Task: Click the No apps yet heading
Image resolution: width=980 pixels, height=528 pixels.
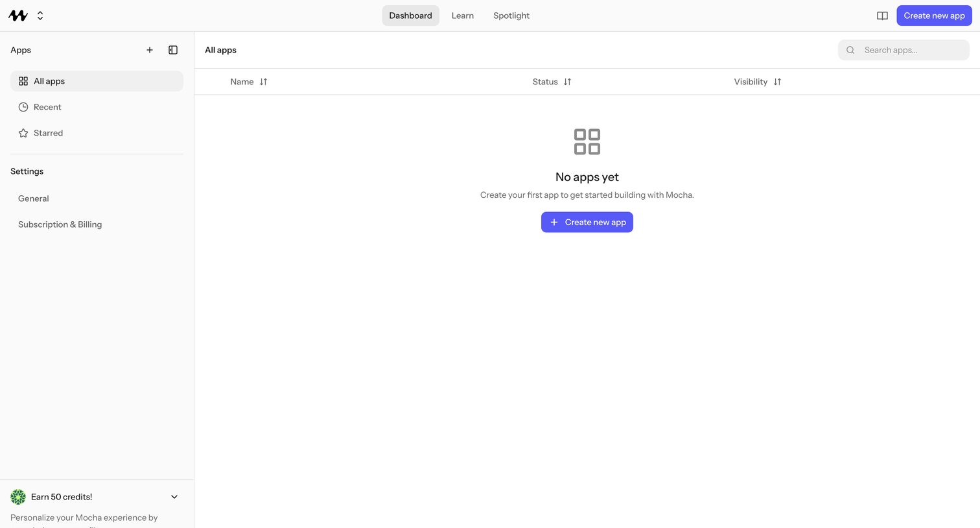Action: point(587,177)
